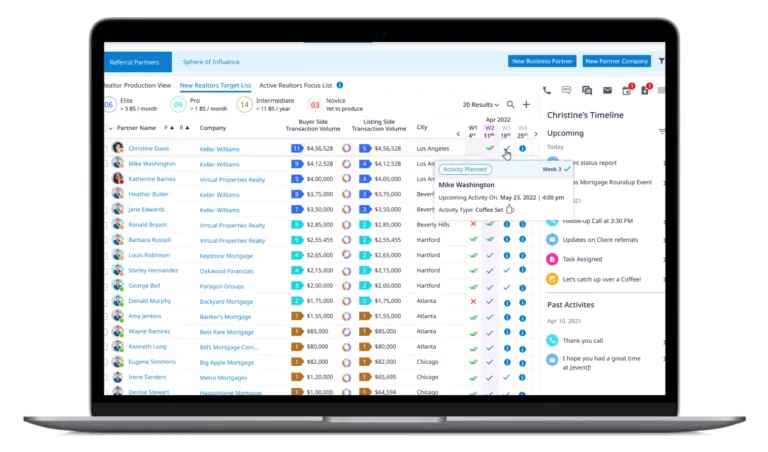This screenshot has height=452, width=768.
Task: Open the 20 Results dropdown
Action: 480,105
